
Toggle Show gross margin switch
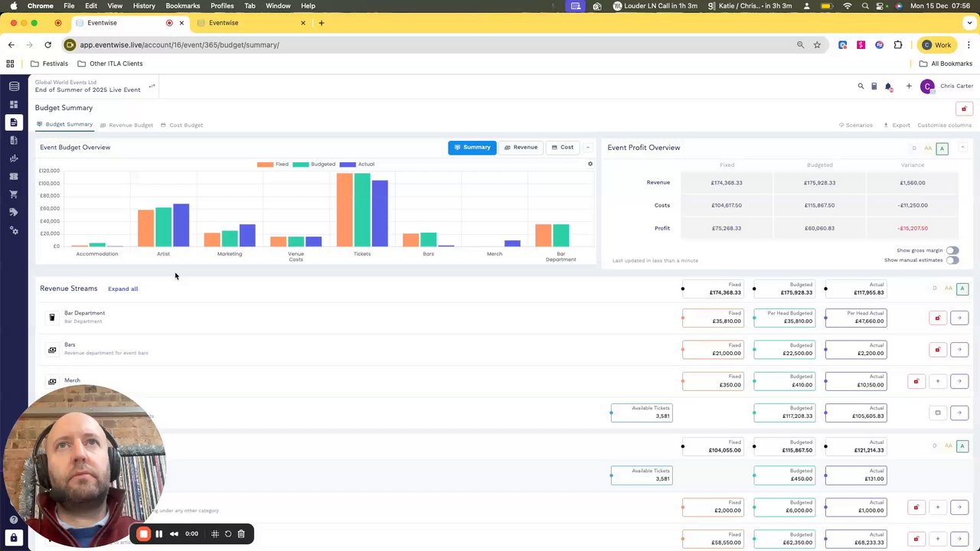click(x=952, y=250)
